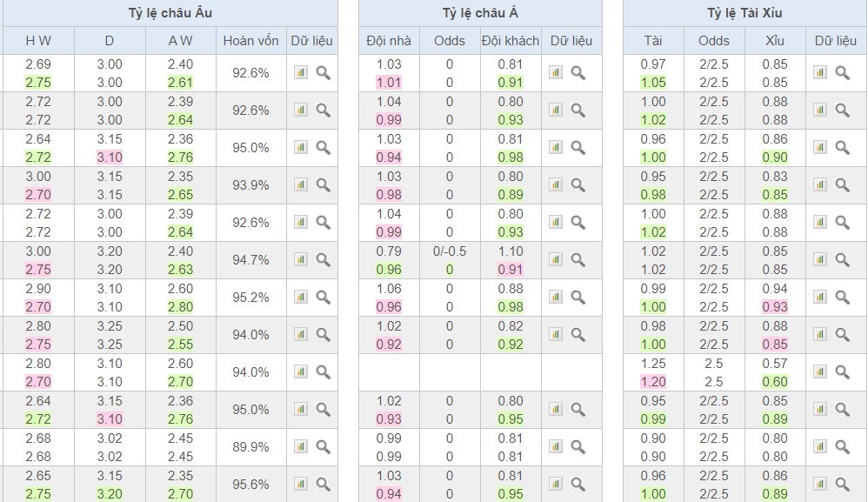Screen dimensions: 868x502
Task: Open chart icon in Tài Xỉu 0.90 row
Action: point(820,446)
